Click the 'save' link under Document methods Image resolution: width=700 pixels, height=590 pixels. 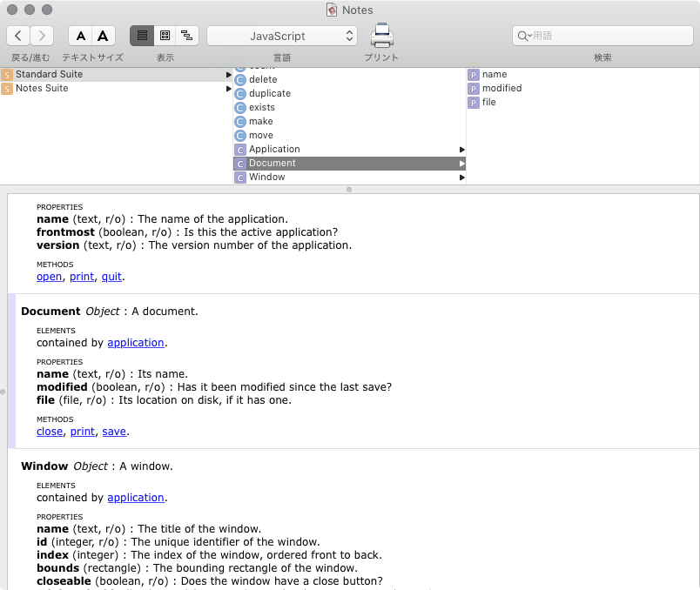coord(115,432)
